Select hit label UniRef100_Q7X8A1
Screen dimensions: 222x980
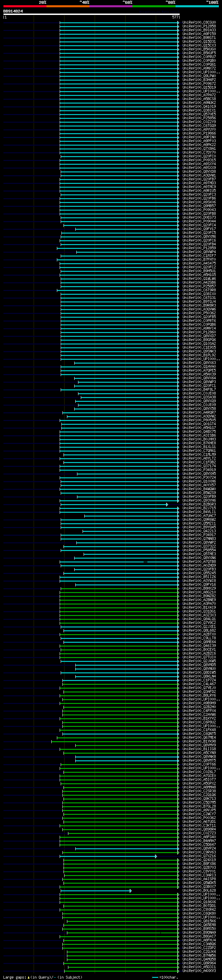[199, 149]
